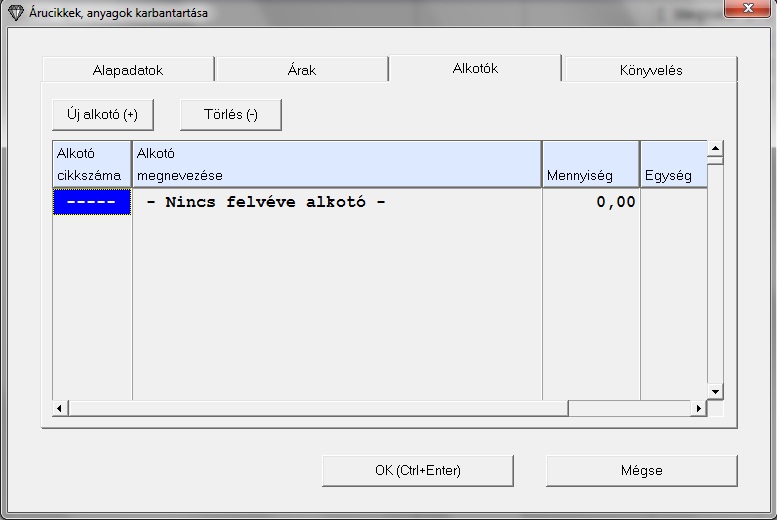777x520 pixels.
Task: Click the 0,00 quantity cell
Action: pos(591,202)
